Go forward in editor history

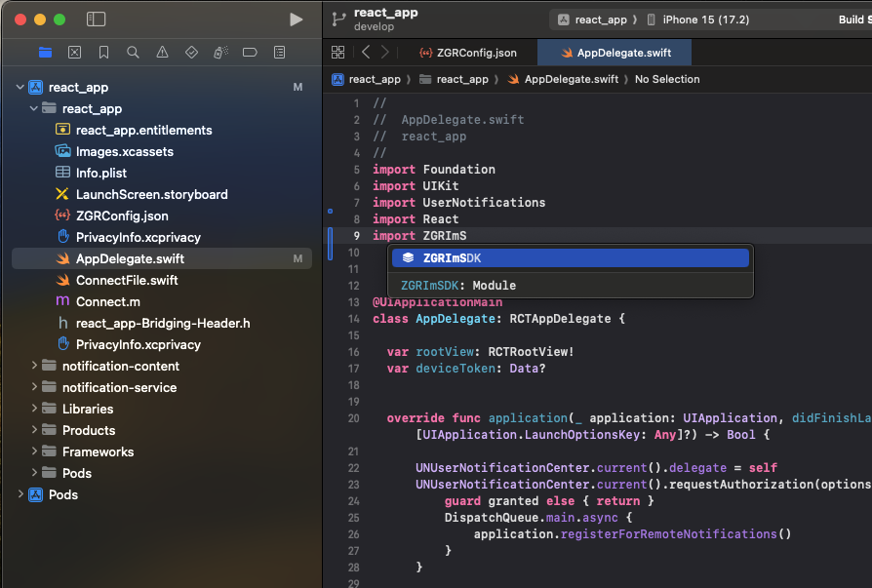coord(385,53)
